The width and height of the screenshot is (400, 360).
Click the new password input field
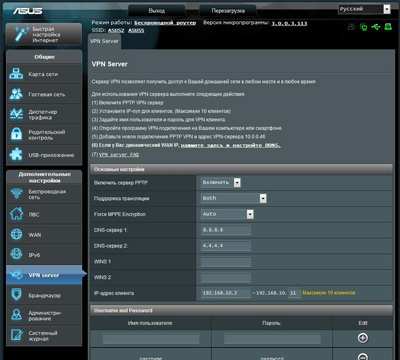[272, 339]
